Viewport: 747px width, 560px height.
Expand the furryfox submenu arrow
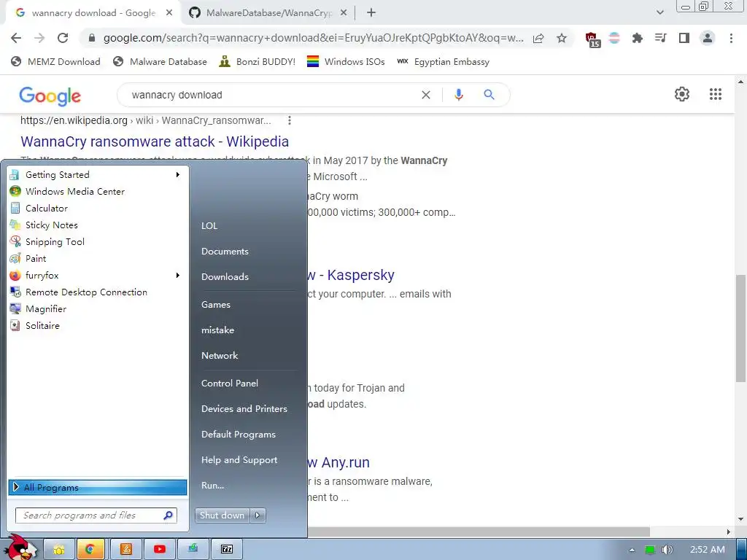pyautogui.click(x=178, y=275)
